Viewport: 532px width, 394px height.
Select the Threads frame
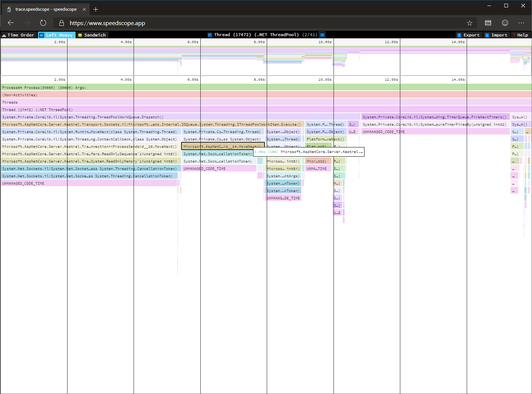click(x=266, y=102)
